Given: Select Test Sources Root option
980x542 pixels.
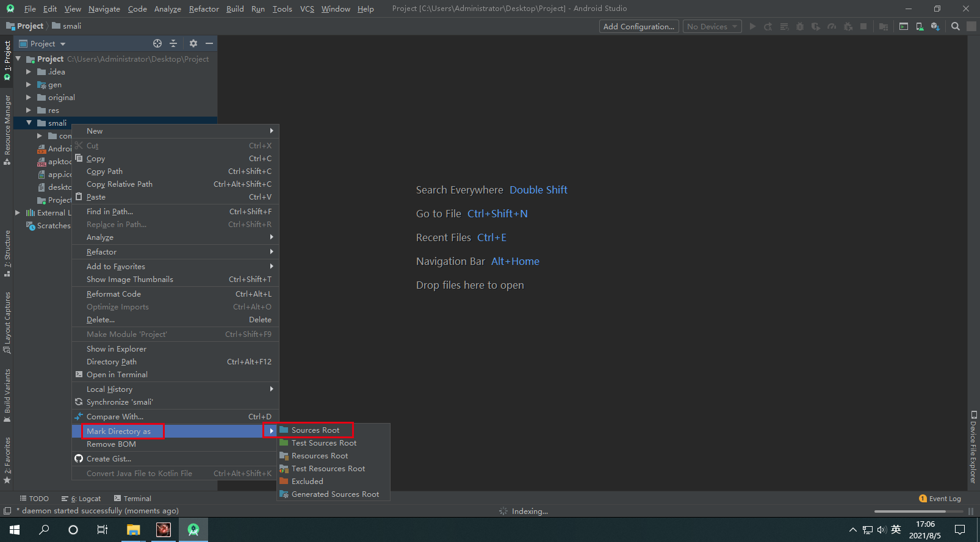Looking at the screenshot, I should [x=333, y=443].
